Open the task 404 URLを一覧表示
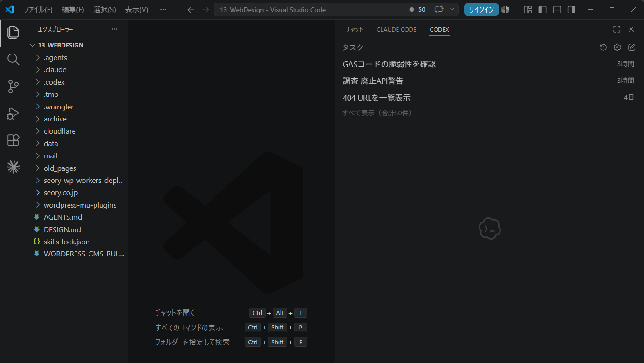This screenshot has height=363, width=644. pyautogui.click(x=488, y=98)
